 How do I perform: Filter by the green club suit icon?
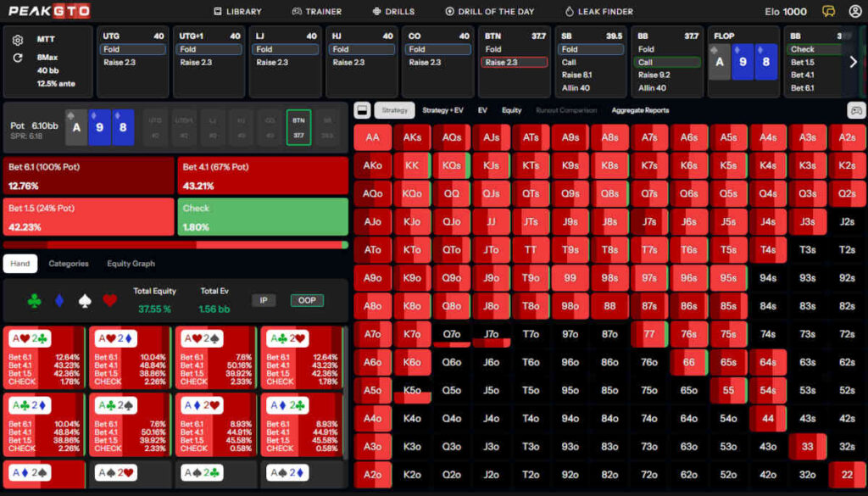pos(34,301)
